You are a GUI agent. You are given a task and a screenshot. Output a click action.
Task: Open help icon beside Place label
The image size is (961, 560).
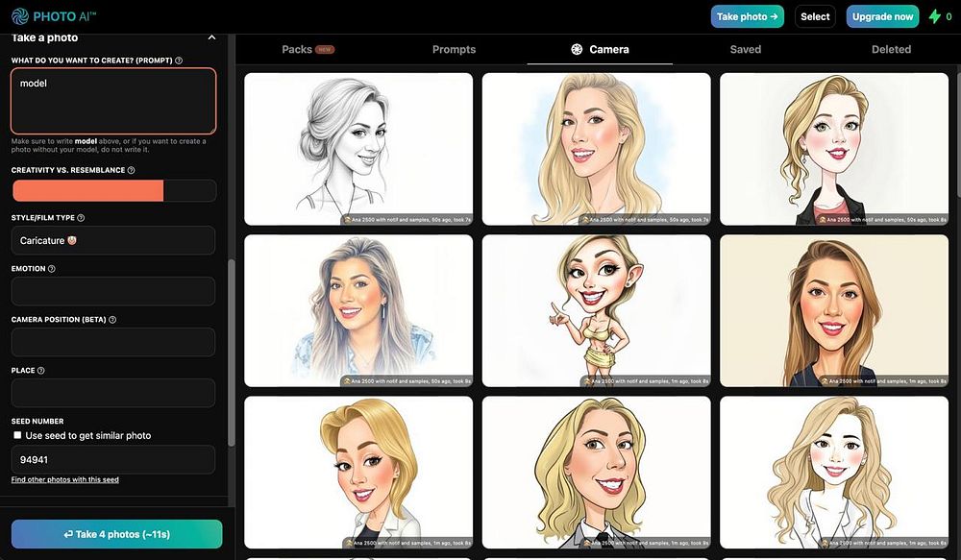(41, 371)
